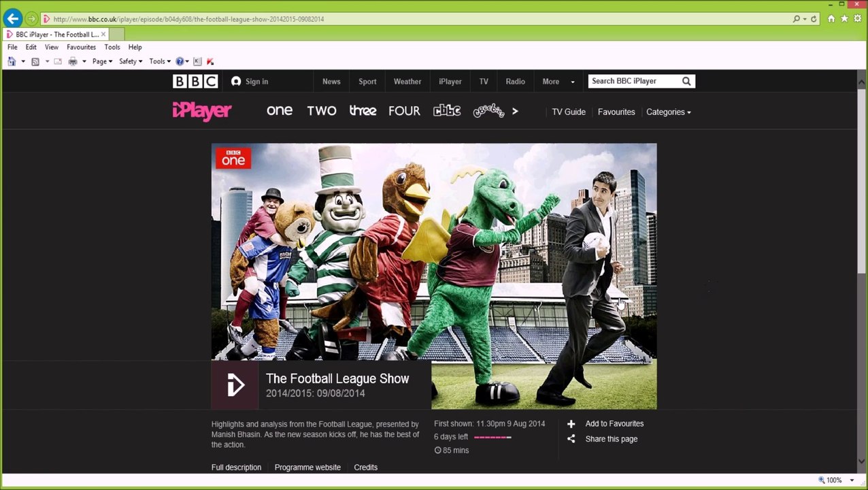Open the Favourites menu in menu bar

click(81, 47)
